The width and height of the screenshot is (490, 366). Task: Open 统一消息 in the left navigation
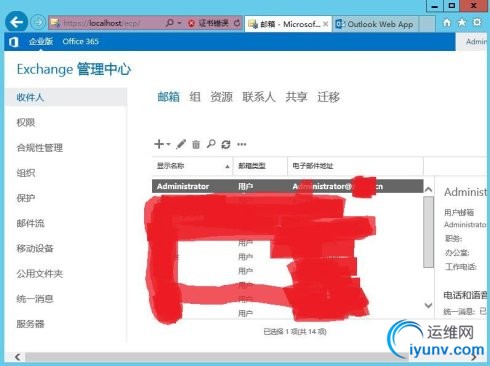click(35, 299)
